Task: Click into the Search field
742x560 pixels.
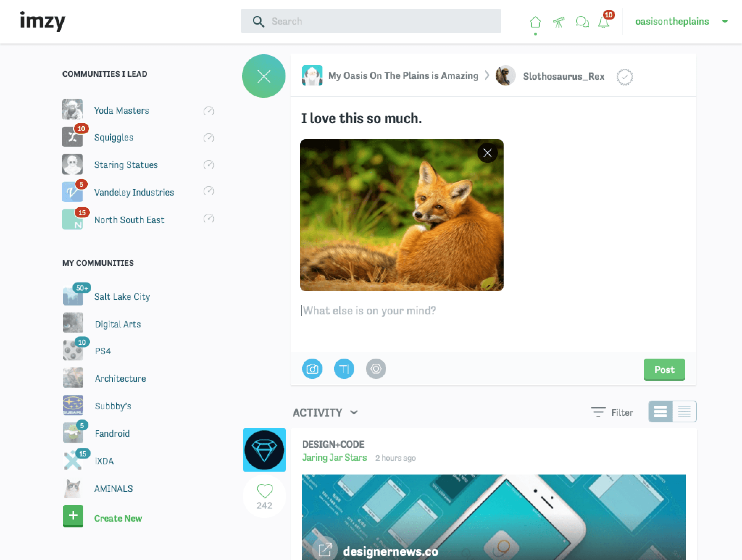Action: (371, 21)
